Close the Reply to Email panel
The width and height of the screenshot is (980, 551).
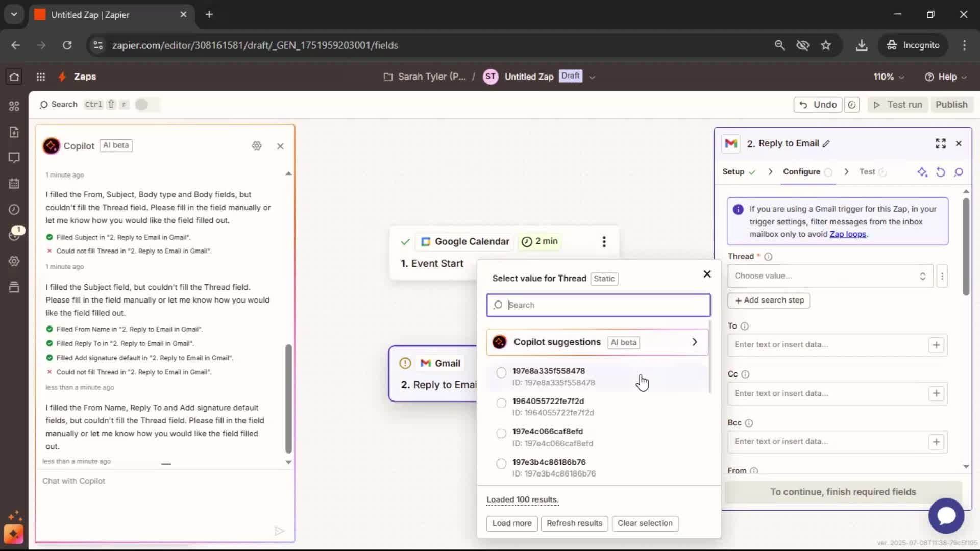pos(959,143)
